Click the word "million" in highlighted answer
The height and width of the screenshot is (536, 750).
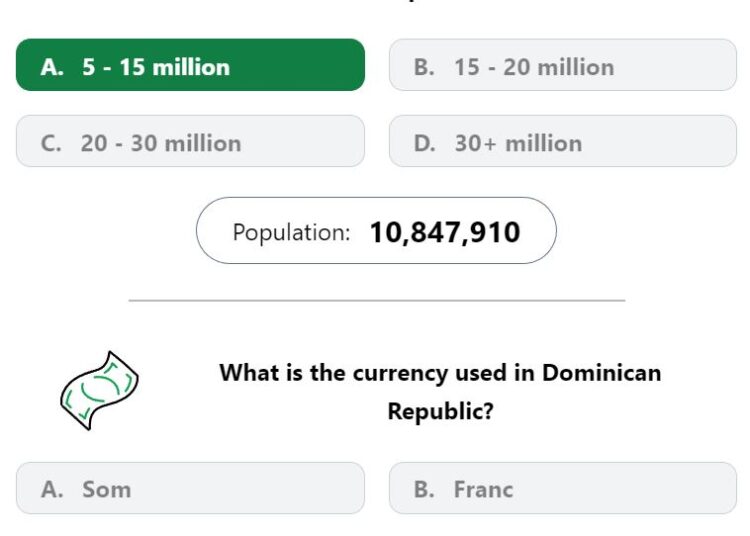[191, 67]
